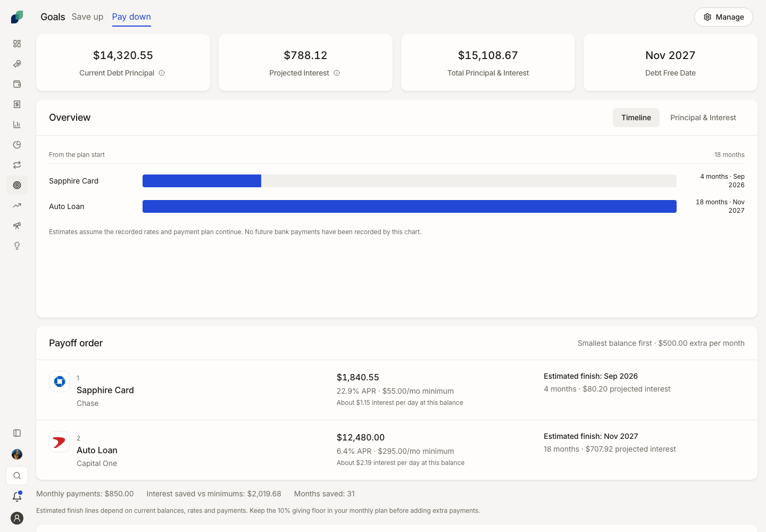Click the Sapphire Card timeline row label
The image size is (766, 532).
click(73, 181)
